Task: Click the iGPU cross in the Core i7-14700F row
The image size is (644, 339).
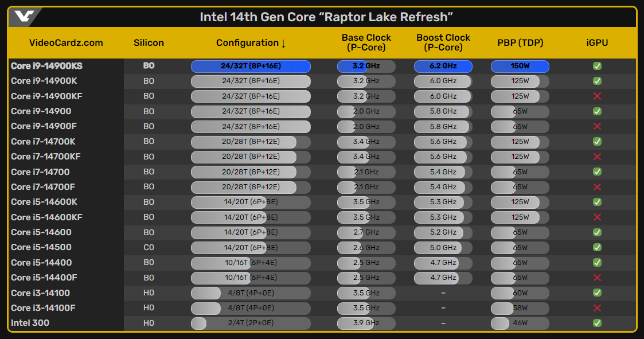Action: point(597,187)
